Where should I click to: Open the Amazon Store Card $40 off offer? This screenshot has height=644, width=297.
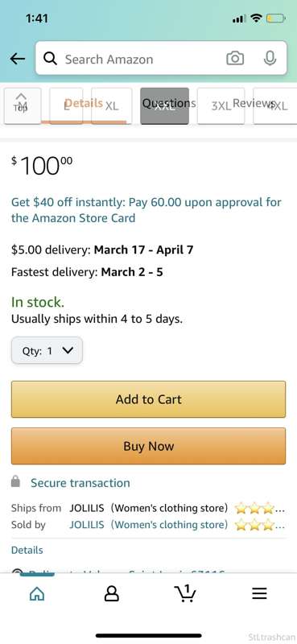point(146,210)
